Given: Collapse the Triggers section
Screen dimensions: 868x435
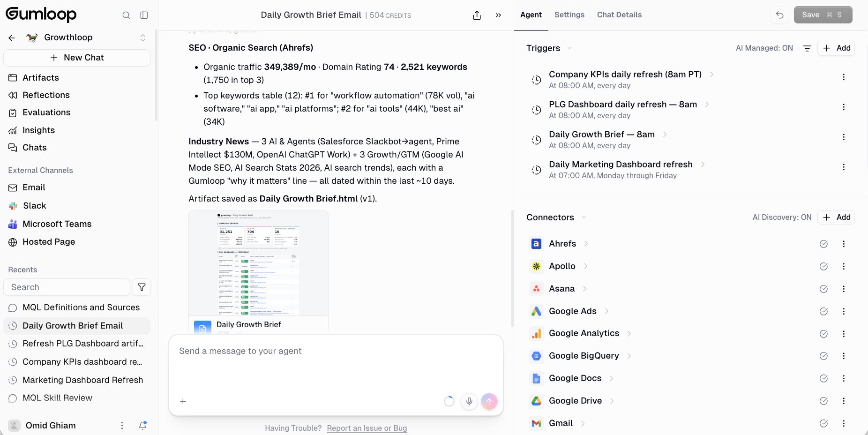Looking at the screenshot, I should [x=569, y=48].
